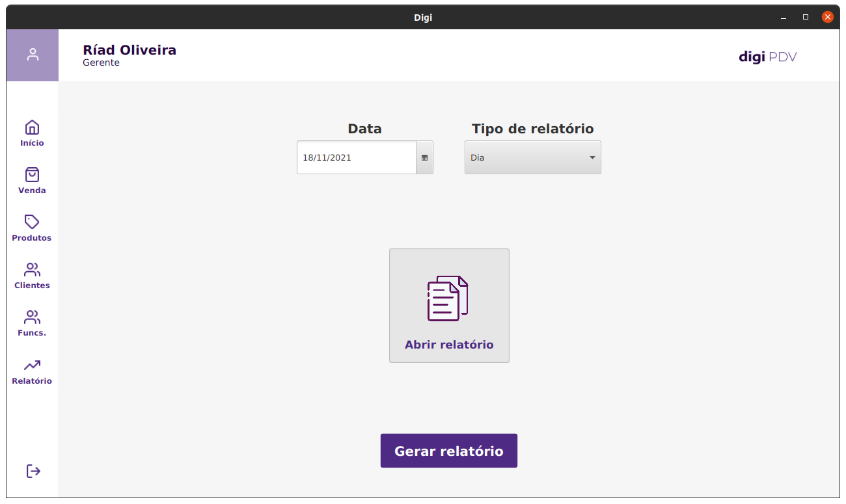846x504 pixels.
Task: Open the user profile avatar icon
Action: 33,55
